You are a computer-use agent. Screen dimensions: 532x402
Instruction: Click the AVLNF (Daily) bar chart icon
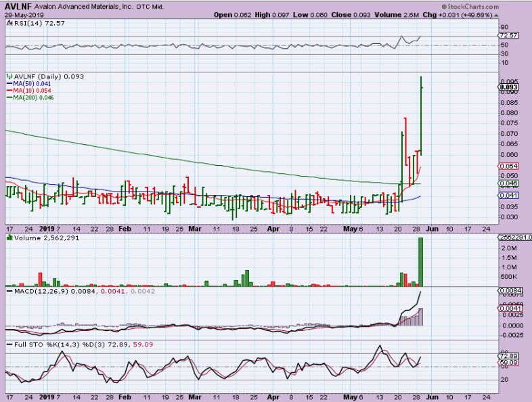pyautogui.click(x=8, y=76)
